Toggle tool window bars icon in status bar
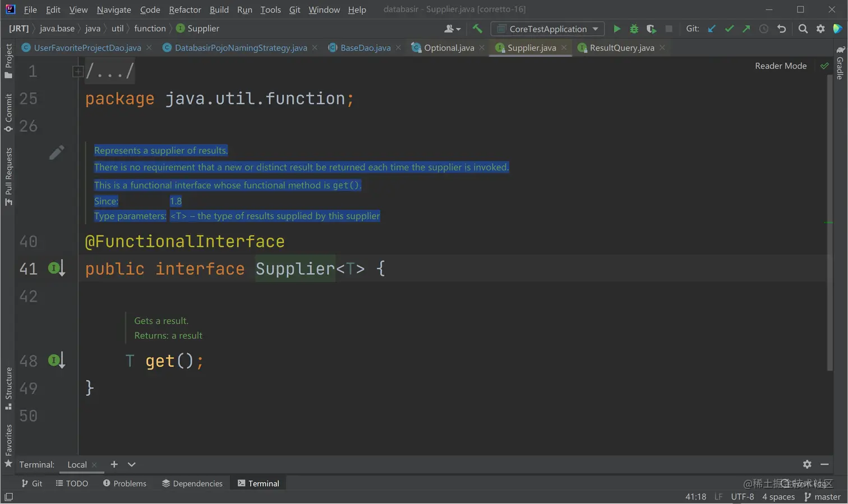 click(8, 497)
